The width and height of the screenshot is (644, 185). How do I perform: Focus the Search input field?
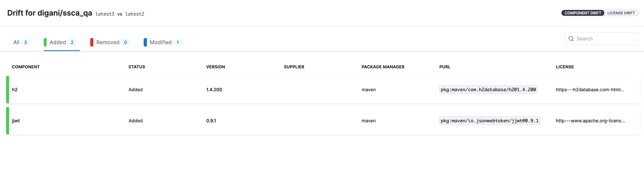tap(602, 39)
